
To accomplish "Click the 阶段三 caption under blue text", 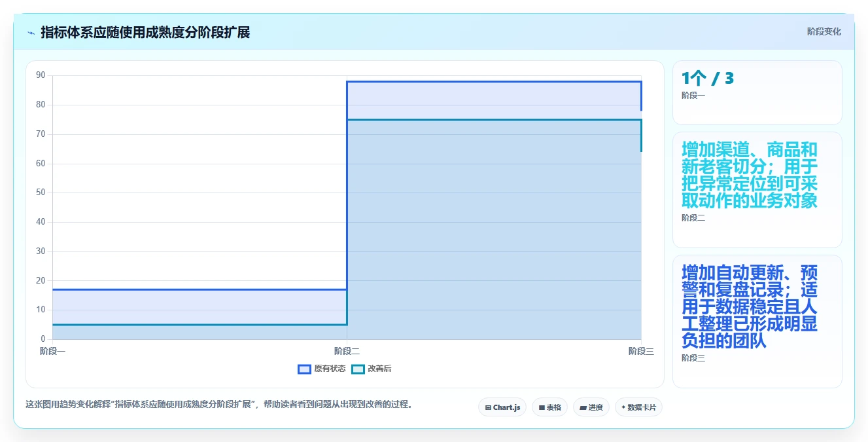I will click(693, 358).
